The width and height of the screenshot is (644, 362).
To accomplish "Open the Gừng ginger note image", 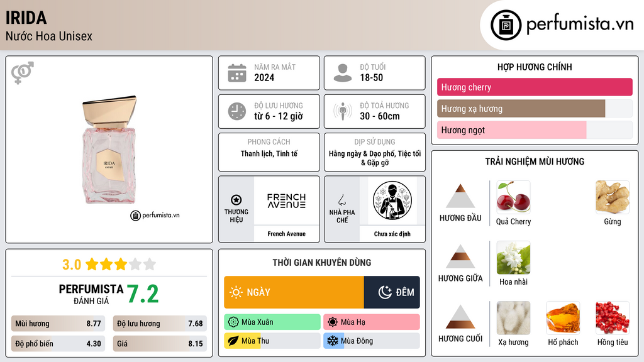I will 613,197.
